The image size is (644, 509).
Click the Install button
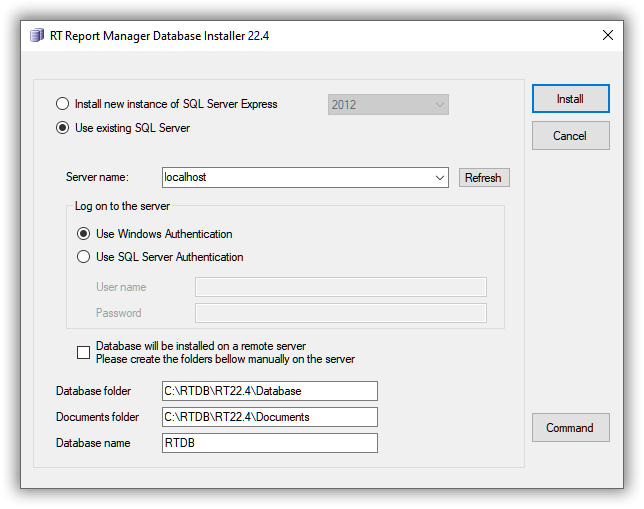coord(570,99)
